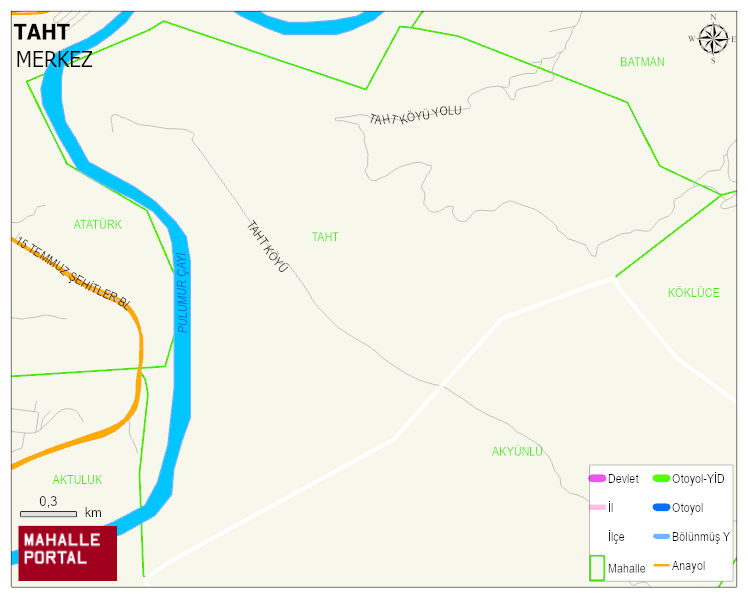Image resolution: width=748 pixels, height=598 pixels.
Task: Click the Otoyol blue legend swatch
Action: click(x=661, y=507)
